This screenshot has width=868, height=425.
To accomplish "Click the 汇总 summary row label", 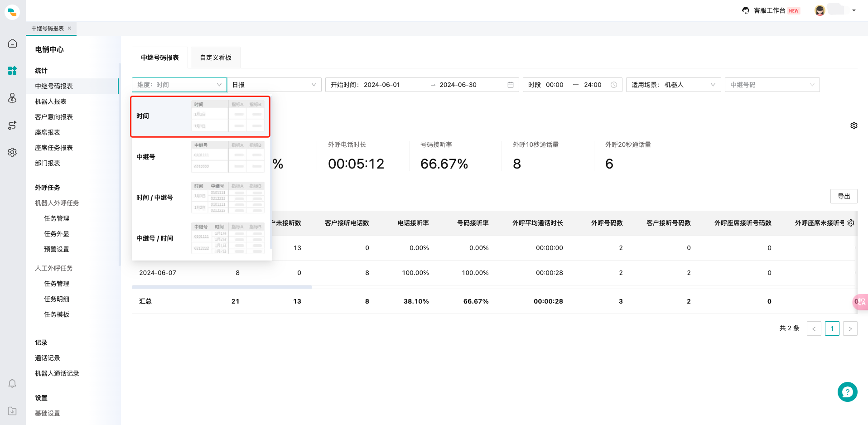I will click(x=145, y=301).
